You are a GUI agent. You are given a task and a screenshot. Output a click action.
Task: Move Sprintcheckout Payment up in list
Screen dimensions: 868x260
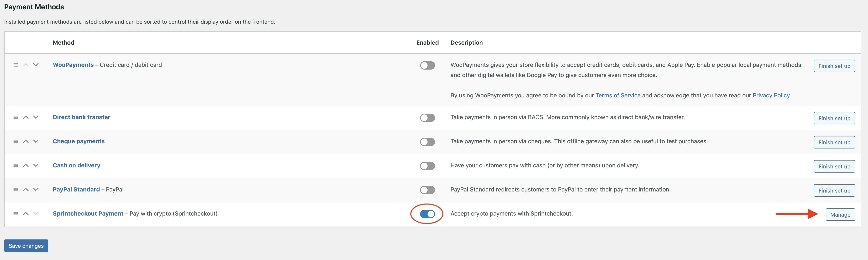[x=26, y=213]
